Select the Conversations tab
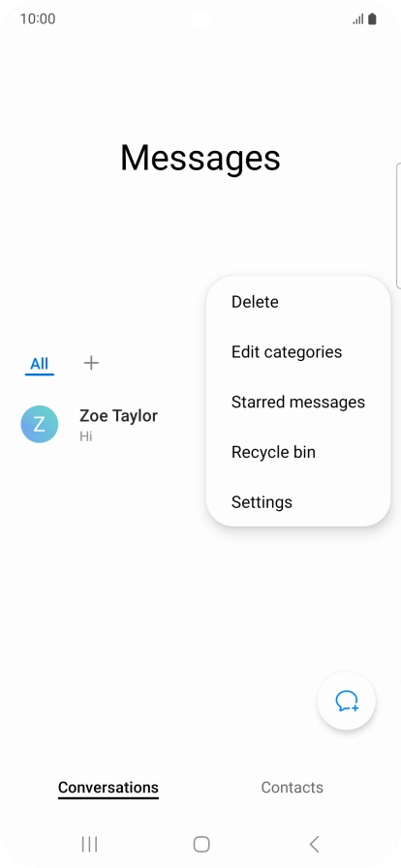This screenshot has width=401, height=868. point(108,788)
